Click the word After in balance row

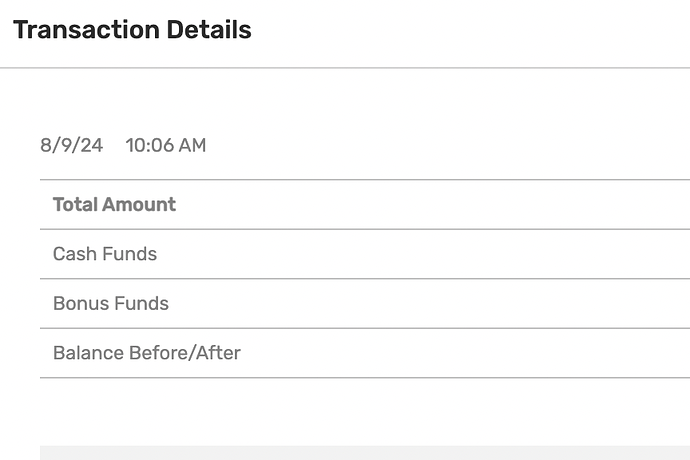pos(221,353)
